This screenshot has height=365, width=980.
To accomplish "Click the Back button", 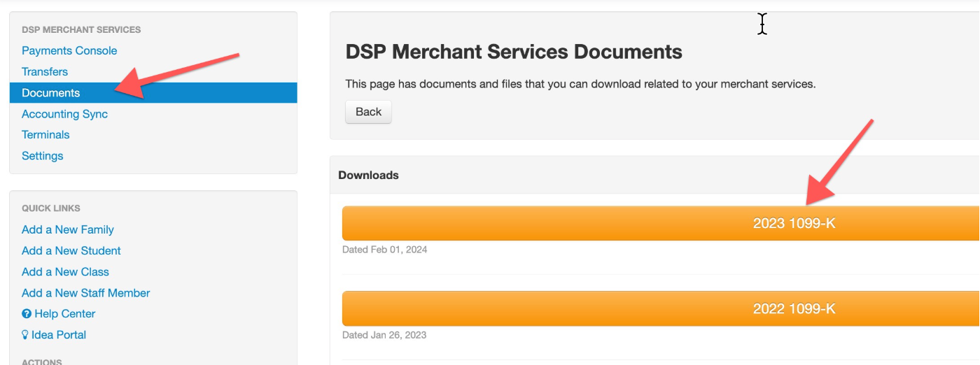I will 368,112.
